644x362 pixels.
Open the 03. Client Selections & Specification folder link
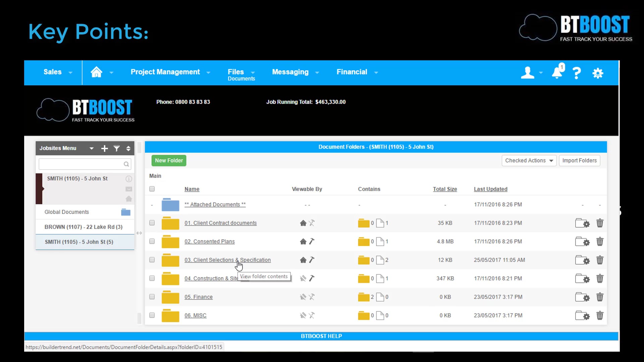(x=228, y=260)
